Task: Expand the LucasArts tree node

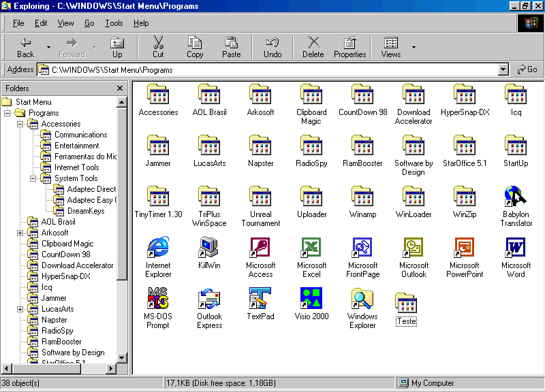Action: coord(20,309)
